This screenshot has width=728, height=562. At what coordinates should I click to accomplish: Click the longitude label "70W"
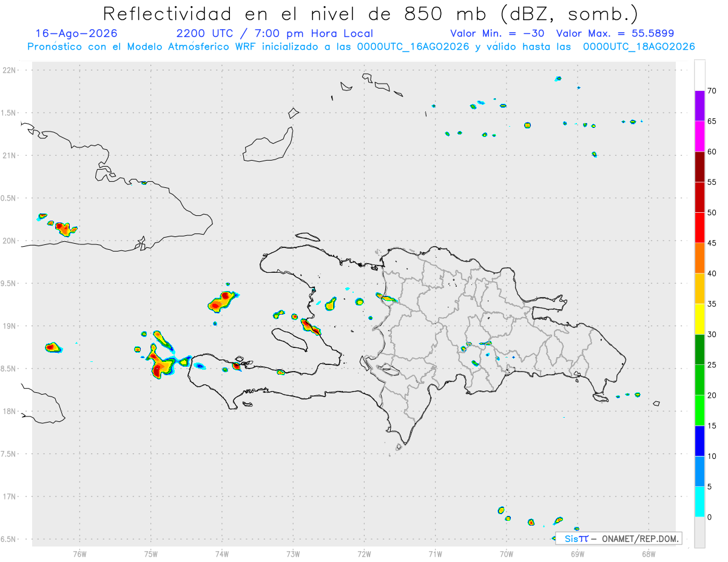(x=506, y=553)
